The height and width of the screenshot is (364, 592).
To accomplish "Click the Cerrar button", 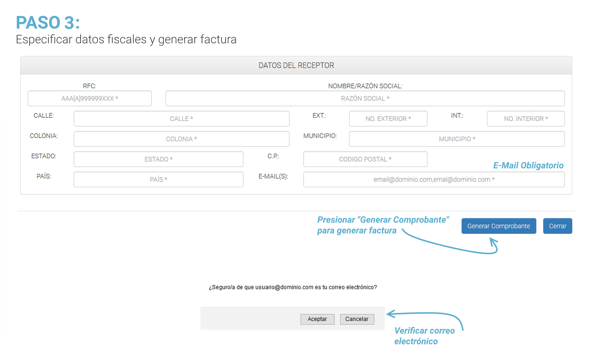I will click(x=557, y=226).
